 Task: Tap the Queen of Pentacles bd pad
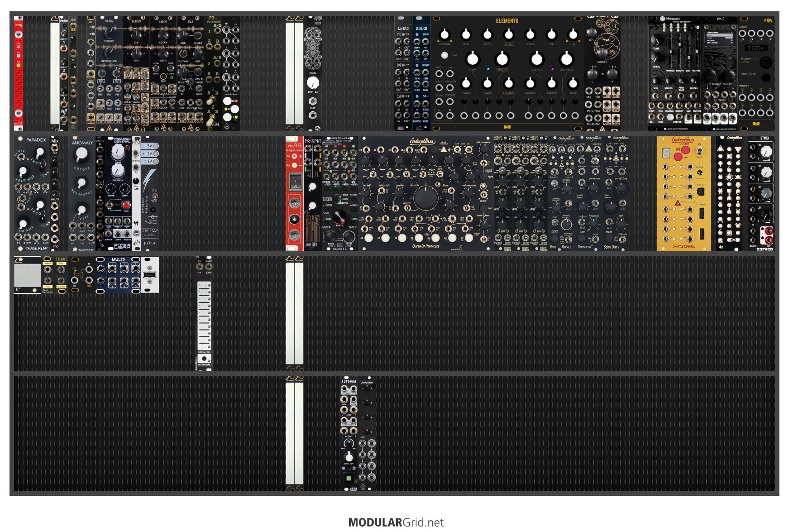pyautogui.click(x=368, y=237)
